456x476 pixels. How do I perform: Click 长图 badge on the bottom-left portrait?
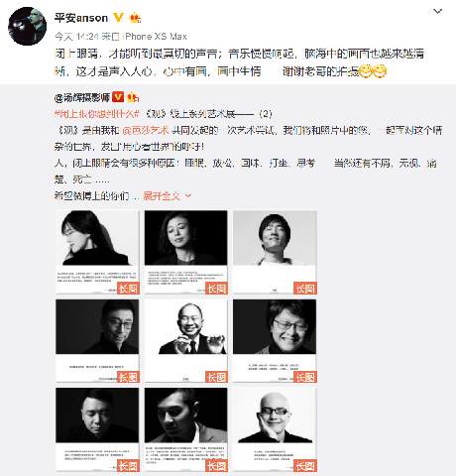coord(128,465)
